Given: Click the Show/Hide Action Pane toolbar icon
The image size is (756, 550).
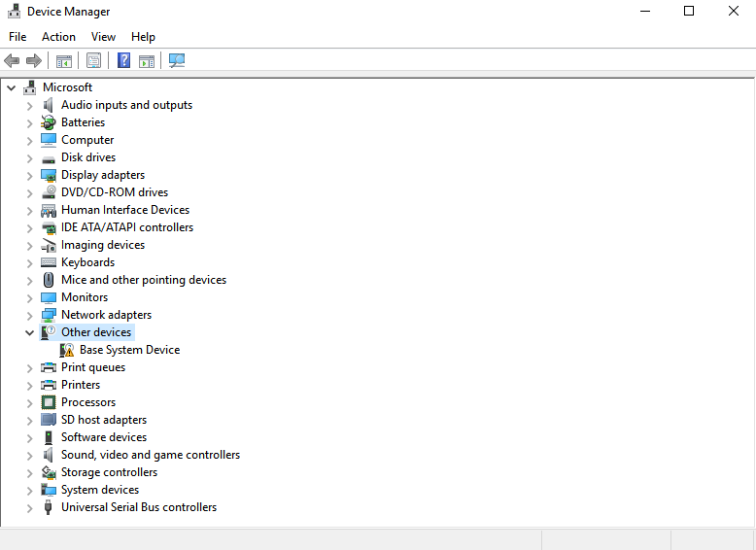Looking at the screenshot, I should (147, 61).
